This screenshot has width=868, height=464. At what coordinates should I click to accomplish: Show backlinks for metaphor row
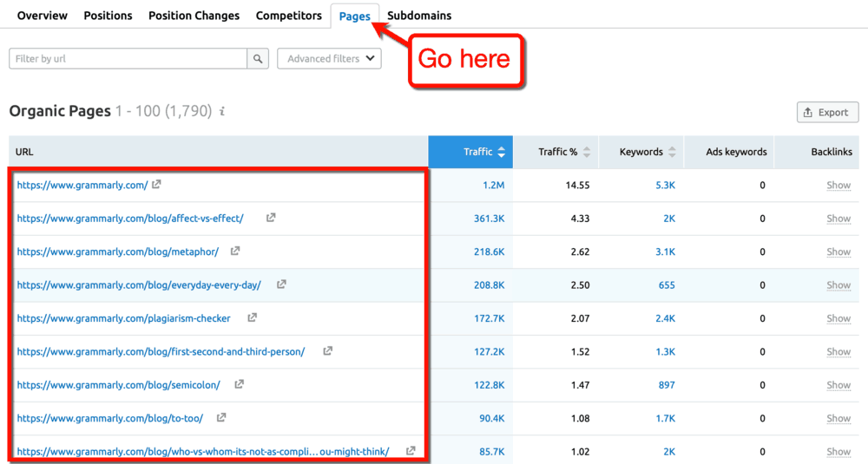point(838,252)
